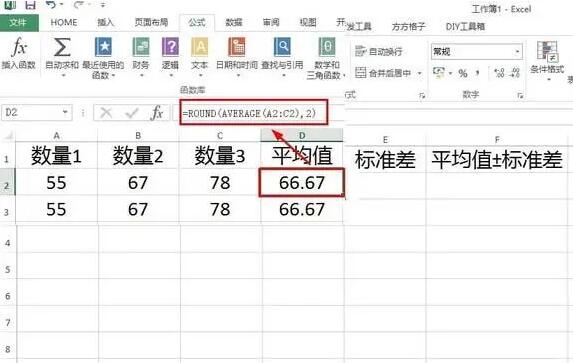Viewport: 573px width, 363px height.
Task: Open the Date and Time functions icon
Action: click(x=237, y=47)
